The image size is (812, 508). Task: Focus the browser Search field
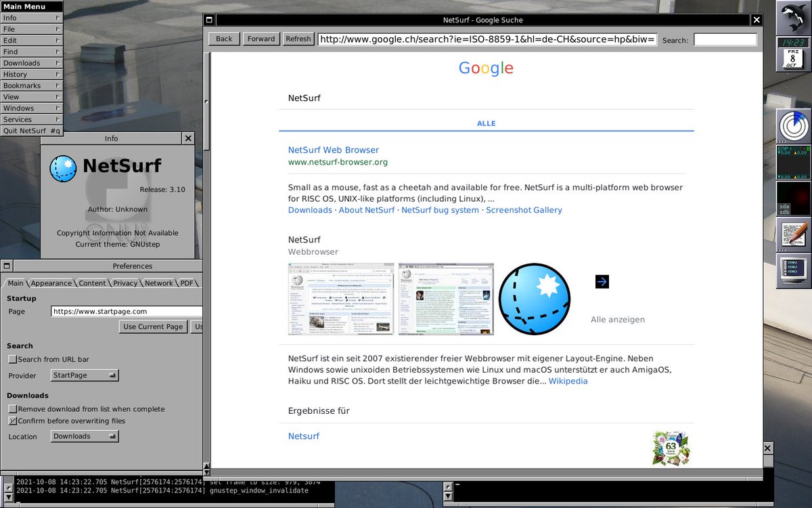pos(725,39)
